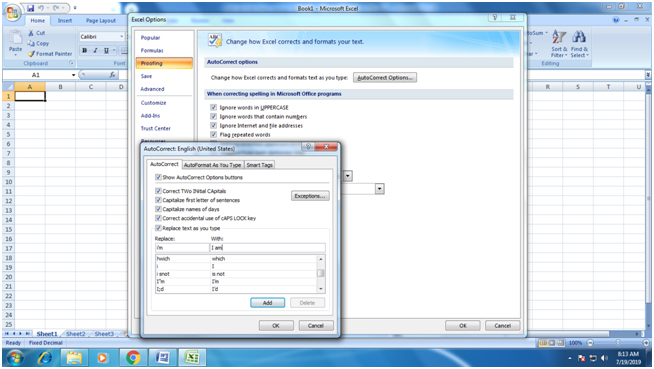Image resolution: width=654 pixels, height=369 pixels.
Task: Toggle Correct accidental use of cAPS LOCK checkbox
Action: (158, 218)
